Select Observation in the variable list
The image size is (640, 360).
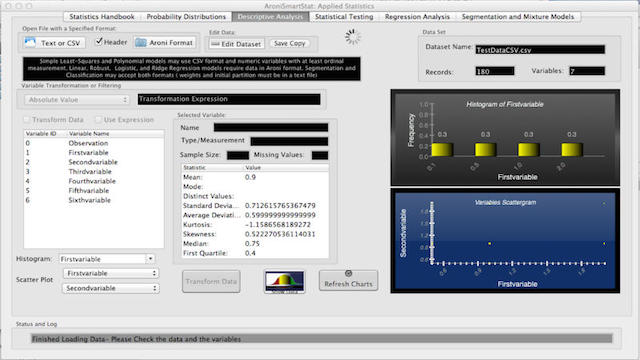point(94,143)
